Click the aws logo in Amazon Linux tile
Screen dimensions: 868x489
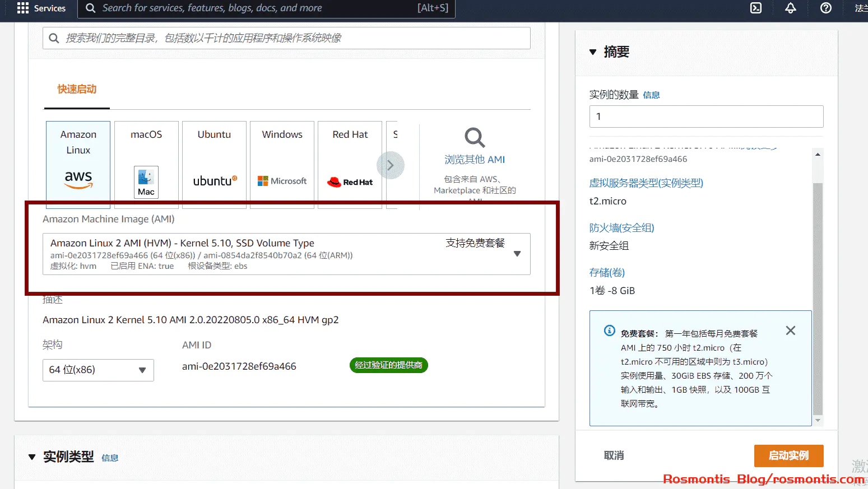click(x=78, y=179)
